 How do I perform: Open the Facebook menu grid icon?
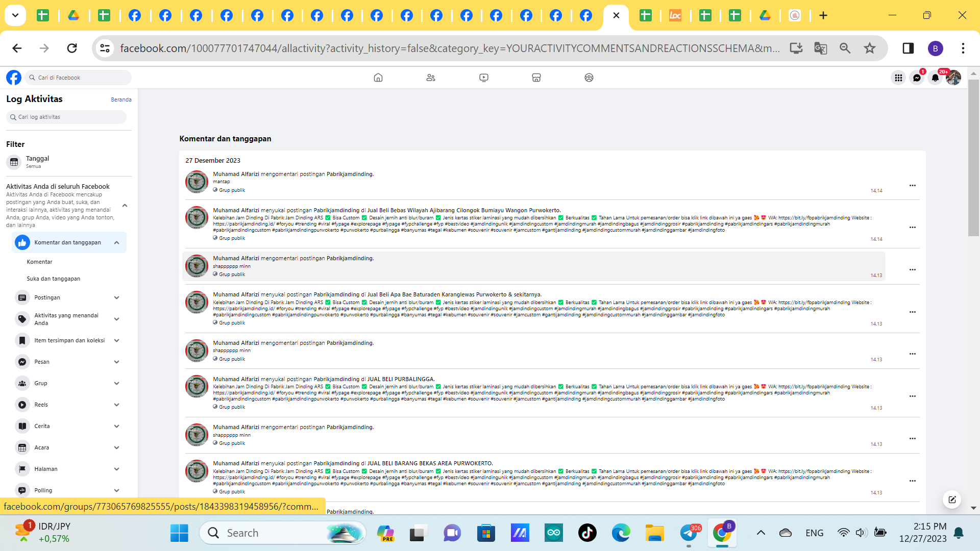click(x=898, y=78)
